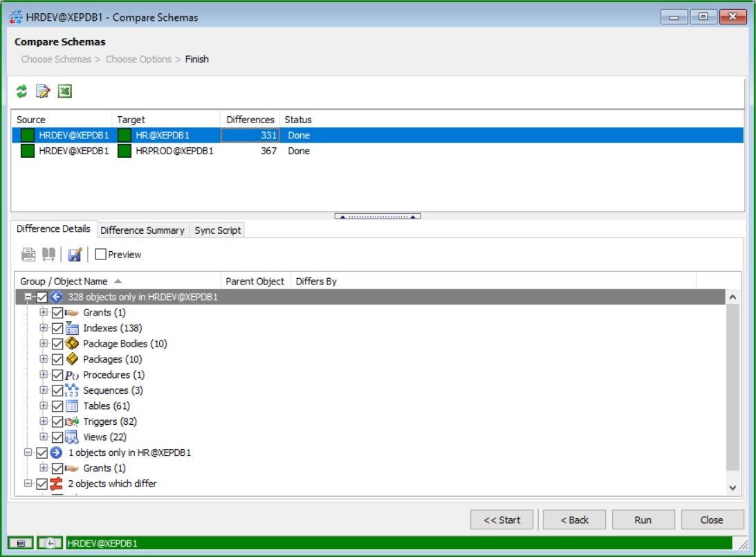Collapse the 2 objects which differ group

[x=28, y=483]
